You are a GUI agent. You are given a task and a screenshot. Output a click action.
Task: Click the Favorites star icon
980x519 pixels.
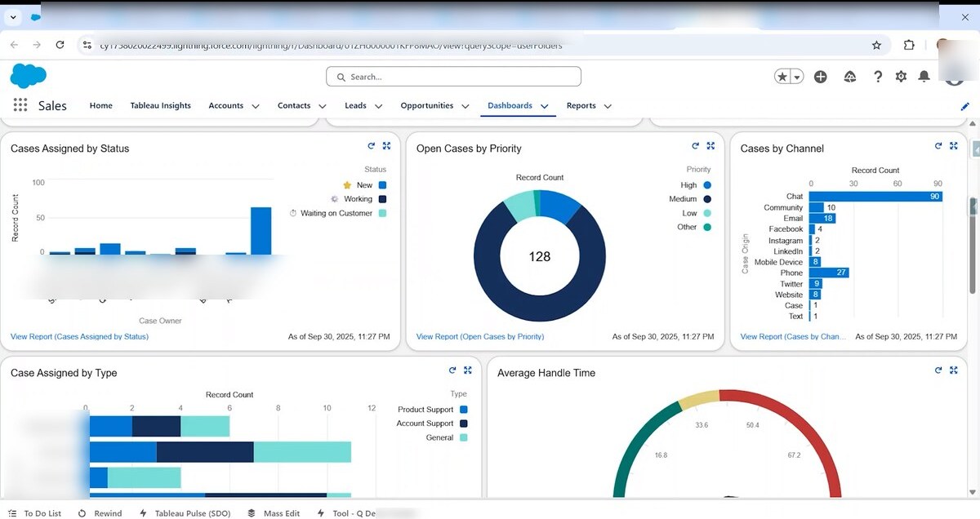pyautogui.click(x=782, y=76)
